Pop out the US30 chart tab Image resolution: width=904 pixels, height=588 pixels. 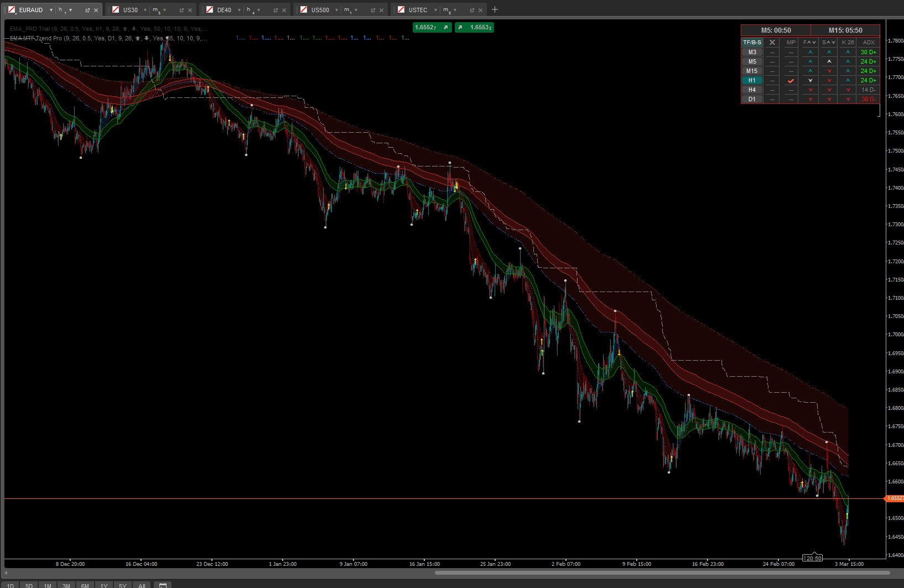coord(181,10)
